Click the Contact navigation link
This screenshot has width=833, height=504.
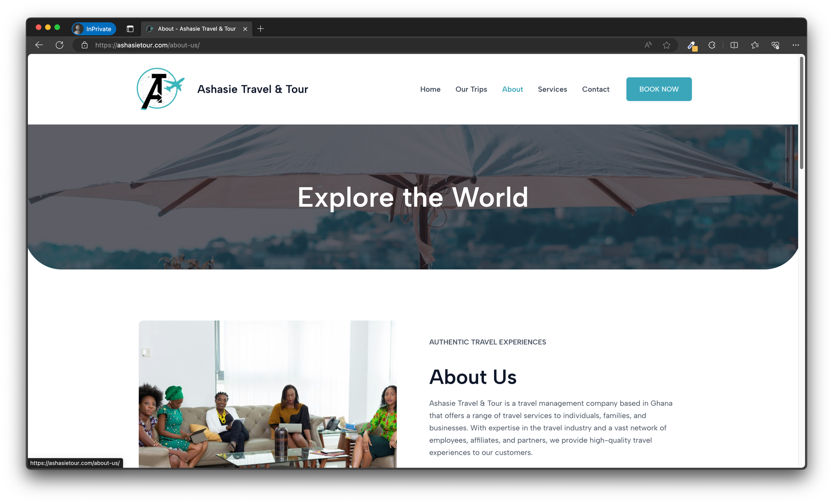click(596, 89)
